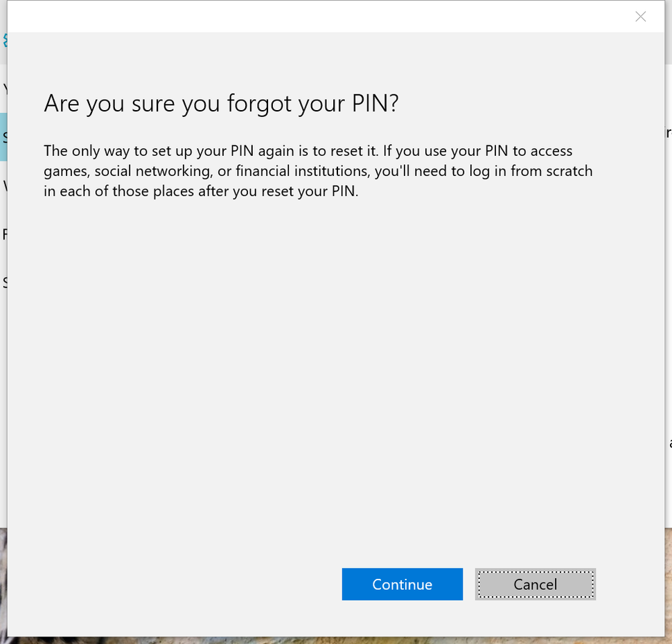
Task: Select the Windows Hello sidebar entry
Action: point(6,187)
